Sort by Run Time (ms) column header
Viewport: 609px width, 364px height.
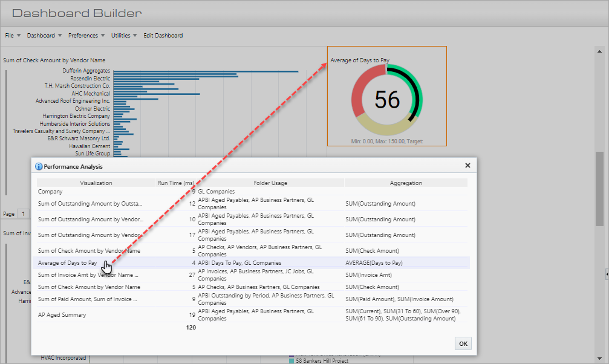click(175, 183)
